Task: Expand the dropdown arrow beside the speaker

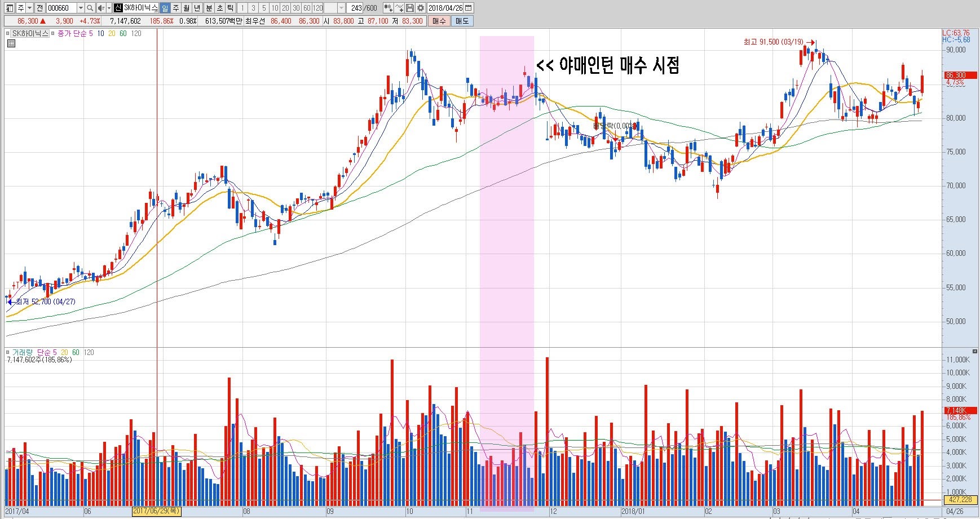Action: [109, 8]
